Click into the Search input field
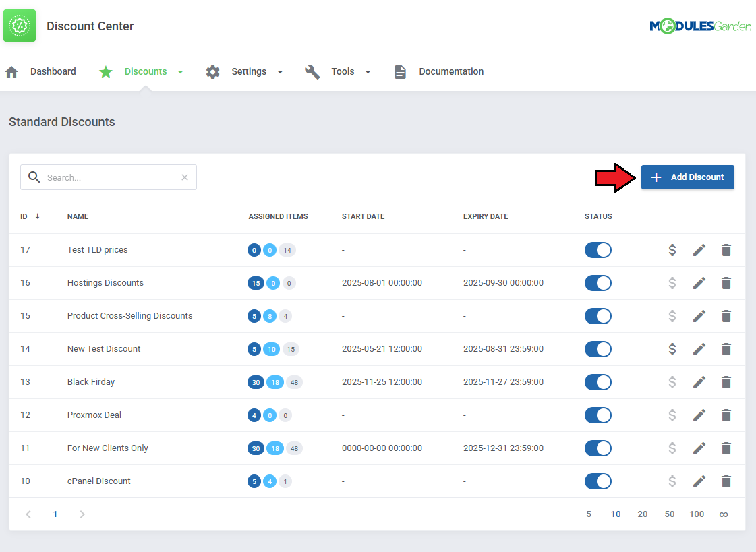This screenshot has width=756, height=552. 109,177
